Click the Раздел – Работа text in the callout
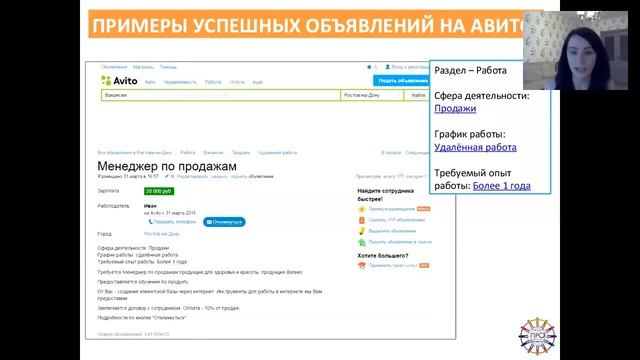 [470, 70]
